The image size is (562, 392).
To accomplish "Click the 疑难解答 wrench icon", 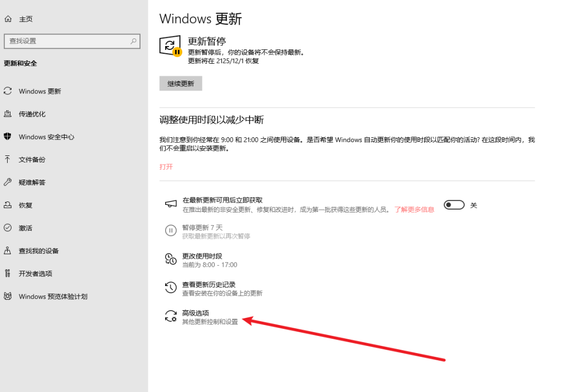I will [8, 182].
